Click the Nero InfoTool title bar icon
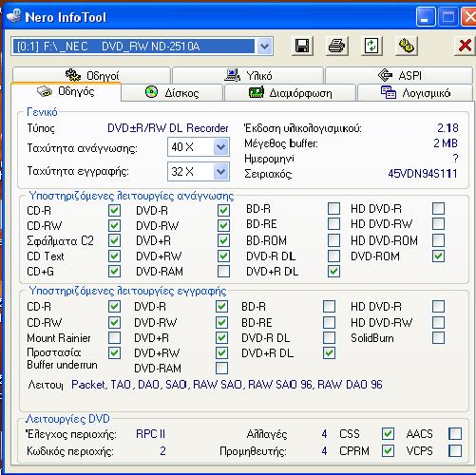Image resolution: width=476 pixels, height=475 pixels. point(14,16)
